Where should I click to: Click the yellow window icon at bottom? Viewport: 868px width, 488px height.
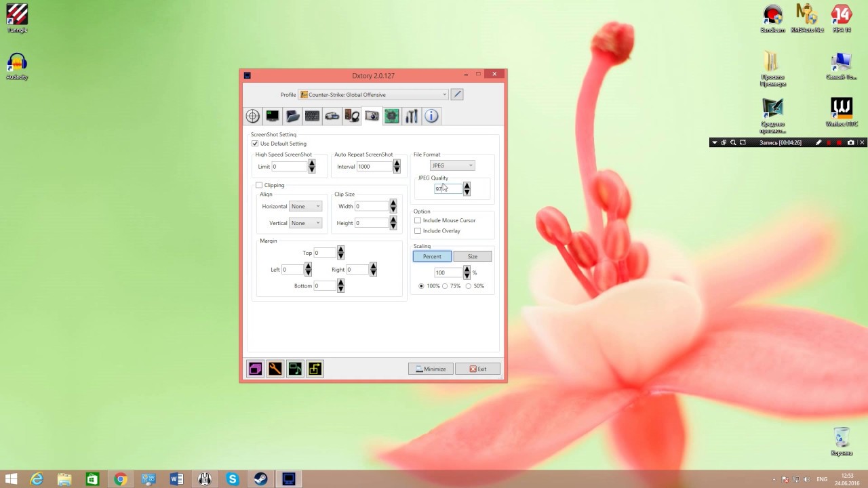click(x=315, y=369)
